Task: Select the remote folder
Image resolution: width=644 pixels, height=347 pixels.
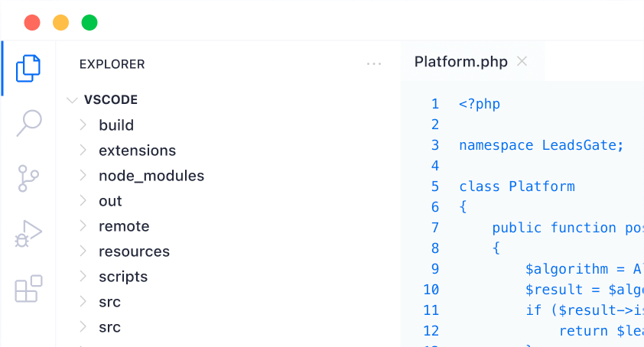Action: click(x=124, y=226)
